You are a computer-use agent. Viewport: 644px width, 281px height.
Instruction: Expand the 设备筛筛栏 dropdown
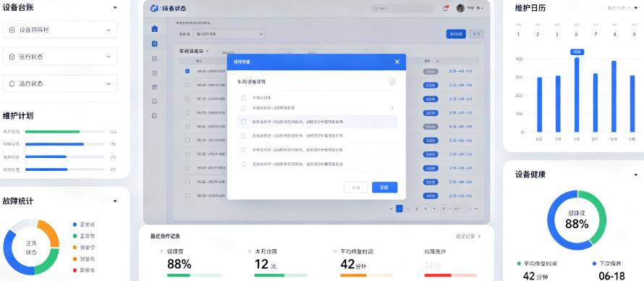point(60,30)
